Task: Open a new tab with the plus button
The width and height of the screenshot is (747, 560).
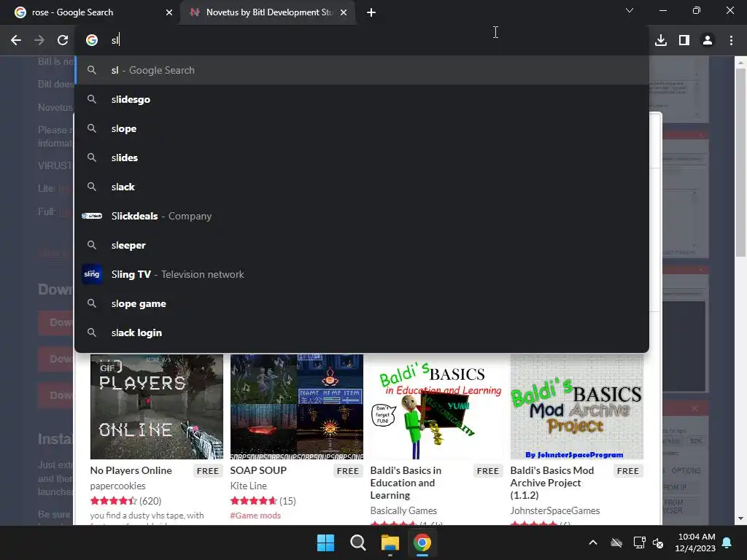Action: coord(371,12)
